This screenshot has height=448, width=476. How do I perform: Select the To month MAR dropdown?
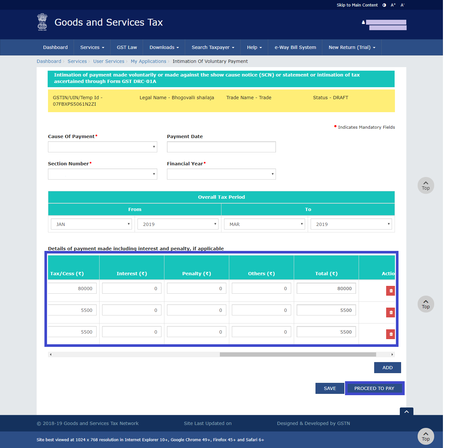point(264,224)
